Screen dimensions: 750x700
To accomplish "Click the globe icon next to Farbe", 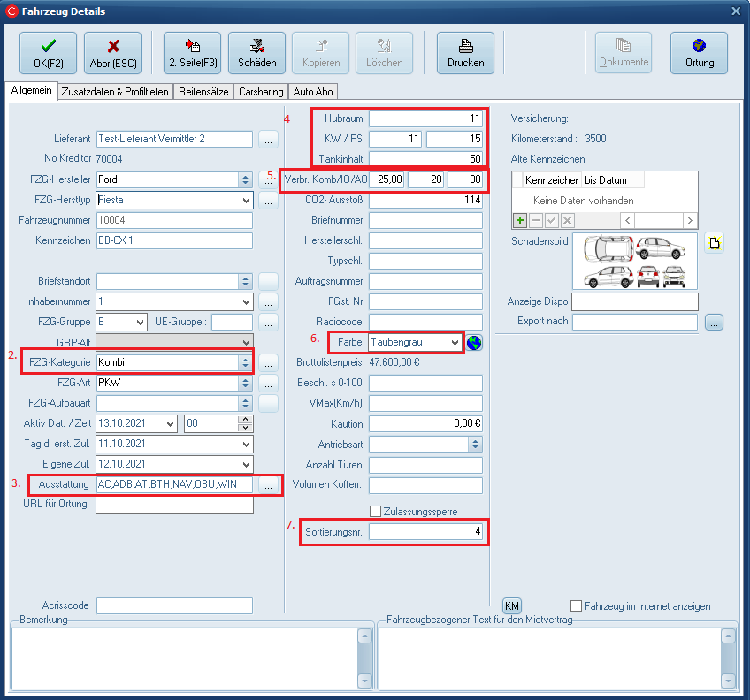I will point(474,342).
